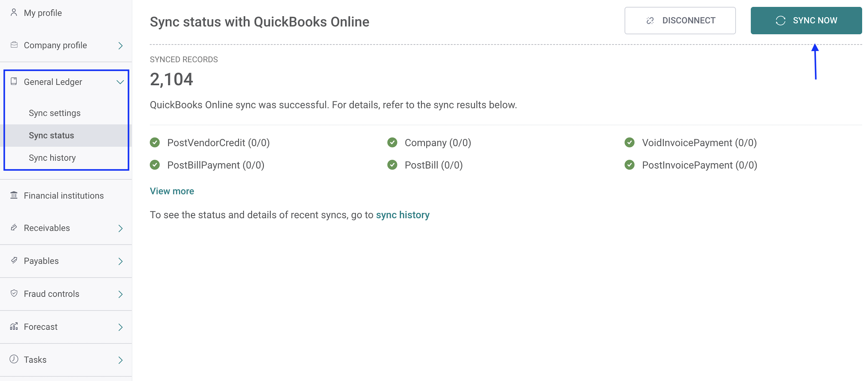Click the Tasks clock icon
868x381 pixels.
coord(14,359)
